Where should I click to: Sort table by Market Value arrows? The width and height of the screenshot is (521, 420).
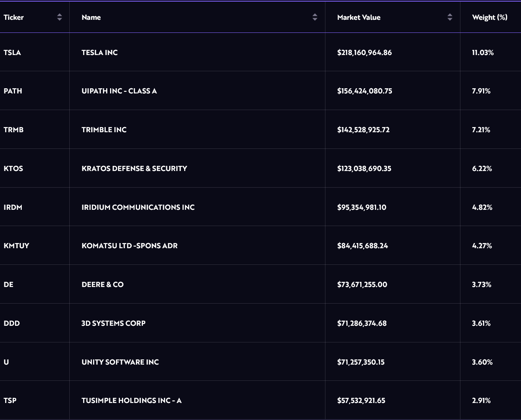pyautogui.click(x=450, y=17)
